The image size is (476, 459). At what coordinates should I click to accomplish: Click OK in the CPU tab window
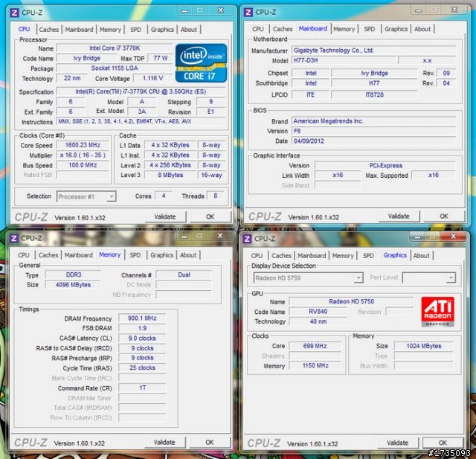pyautogui.click(x=210, y=216)
